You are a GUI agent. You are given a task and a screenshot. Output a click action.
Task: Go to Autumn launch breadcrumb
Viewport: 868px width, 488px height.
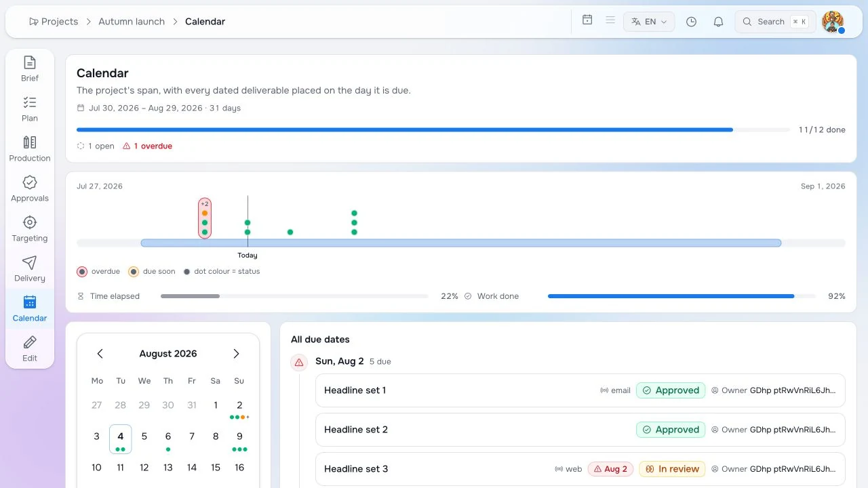(132, 22)
